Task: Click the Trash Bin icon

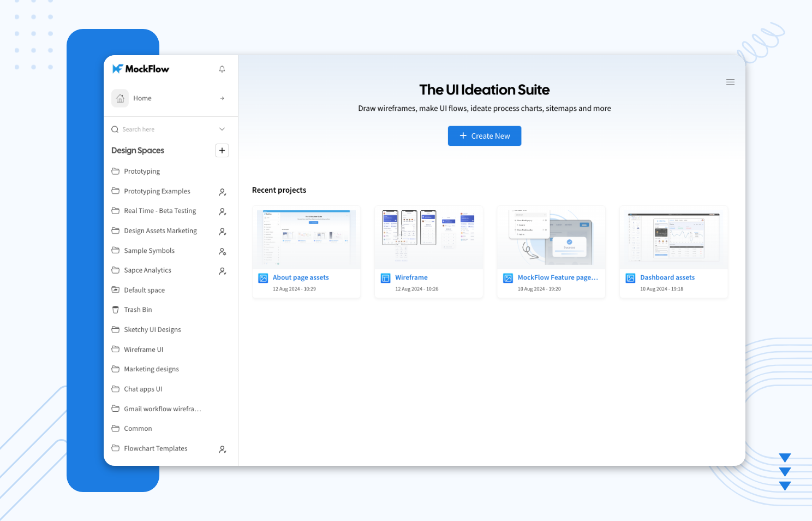Action: tap(116, 310)
